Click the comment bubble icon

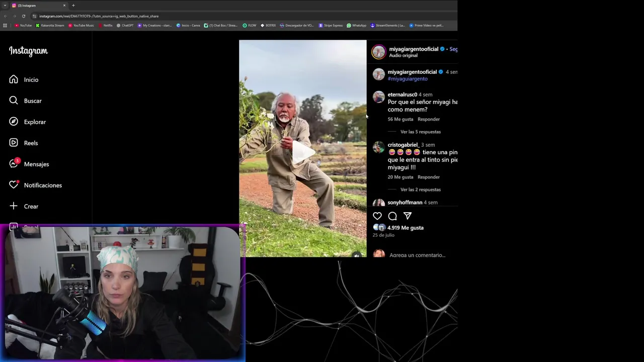392,216
